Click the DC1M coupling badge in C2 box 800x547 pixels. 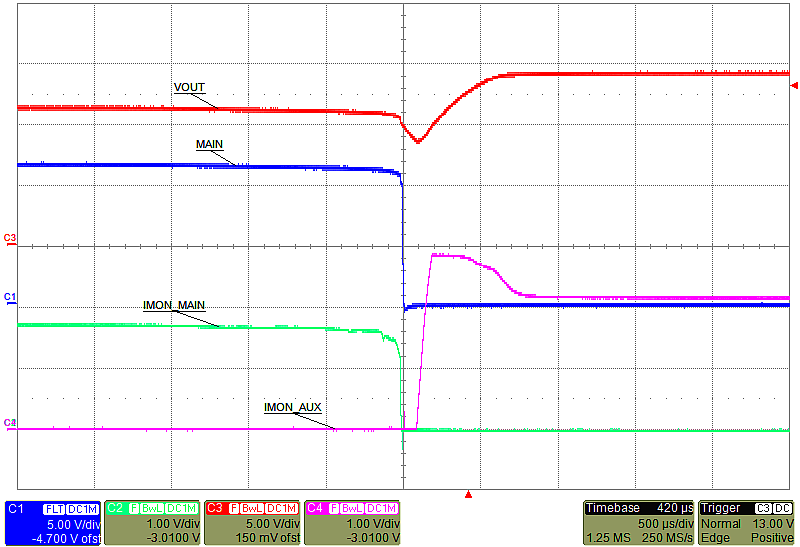click(182, 509)
